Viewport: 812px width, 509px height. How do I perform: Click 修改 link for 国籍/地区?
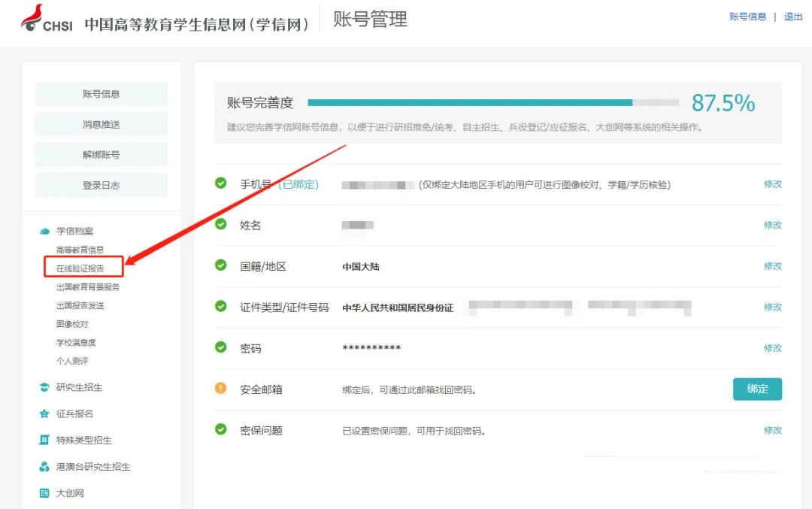click(x=773, y=265)
